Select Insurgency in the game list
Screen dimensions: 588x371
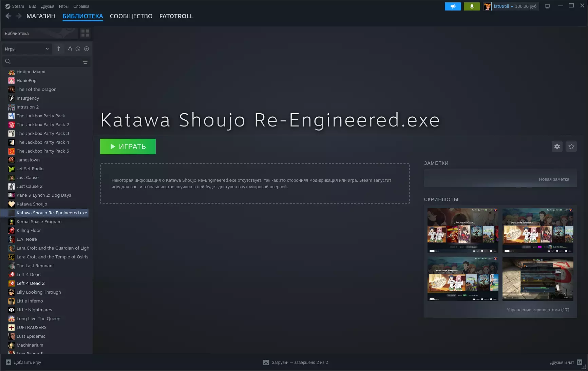coord(28,98)
